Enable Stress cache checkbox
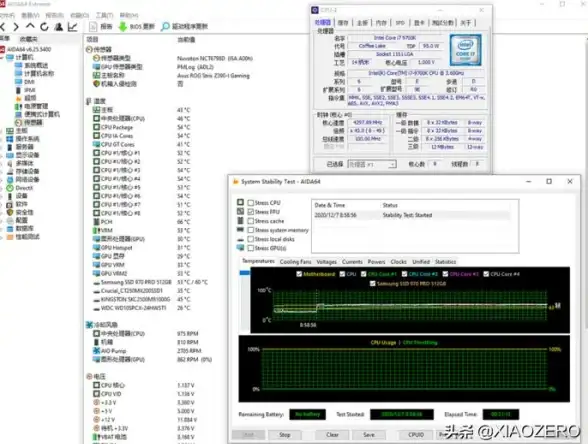Screen dimensions: 588x444 [251, 221]
